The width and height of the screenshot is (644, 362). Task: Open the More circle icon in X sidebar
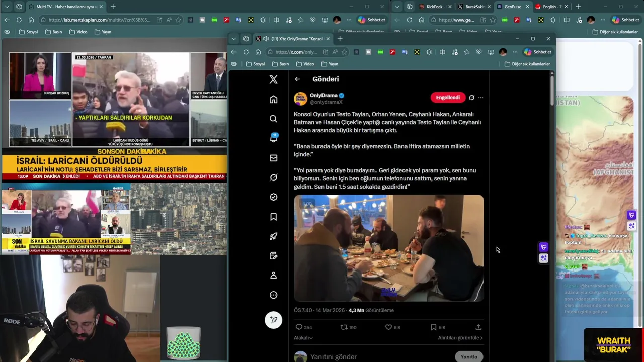pos(273,295)
